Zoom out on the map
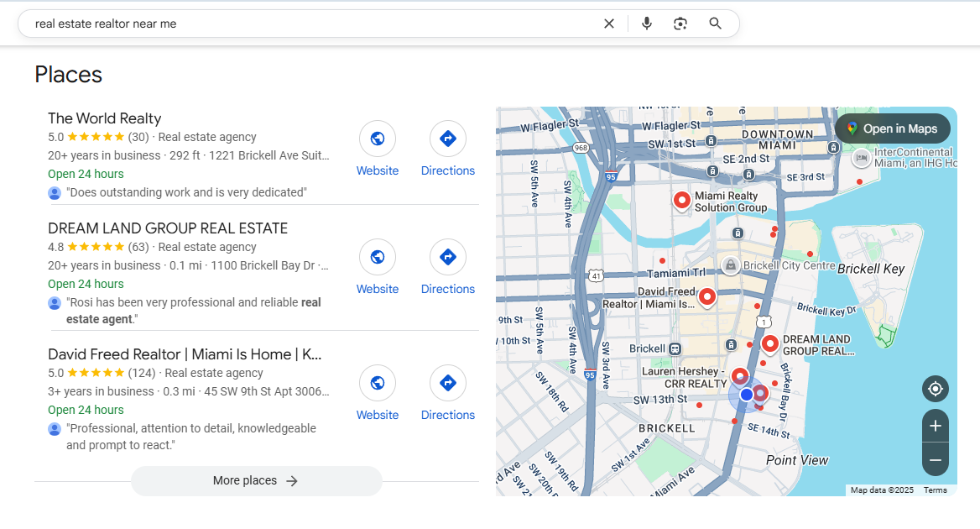Image resolution: width=980 pixels, height=529 pixels. pos(935,460)
